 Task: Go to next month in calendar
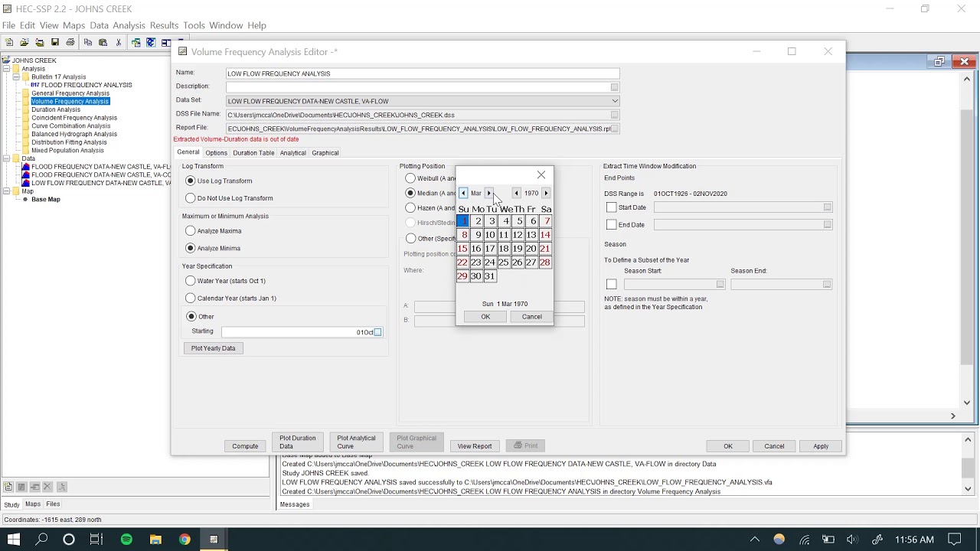pos(488,193)
